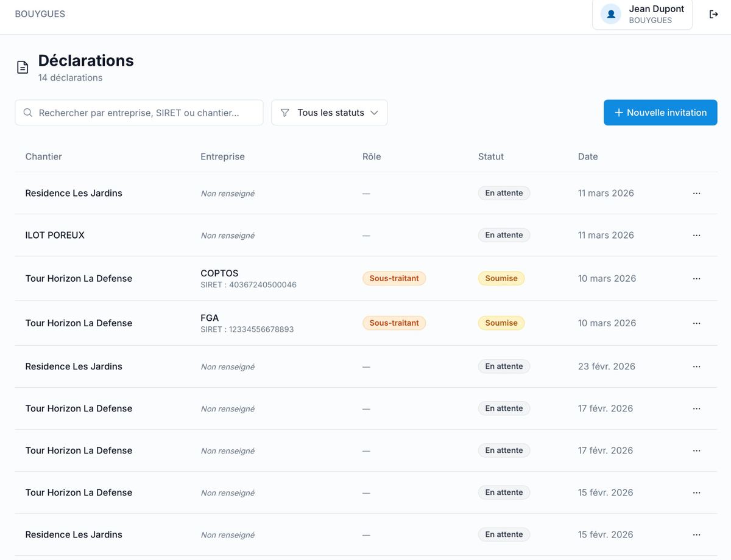The height and width of the screenshot is (560, 731).
Task: Open actions for Residence Les Jardins 15 févr.
Action: [x=696, y=534]
